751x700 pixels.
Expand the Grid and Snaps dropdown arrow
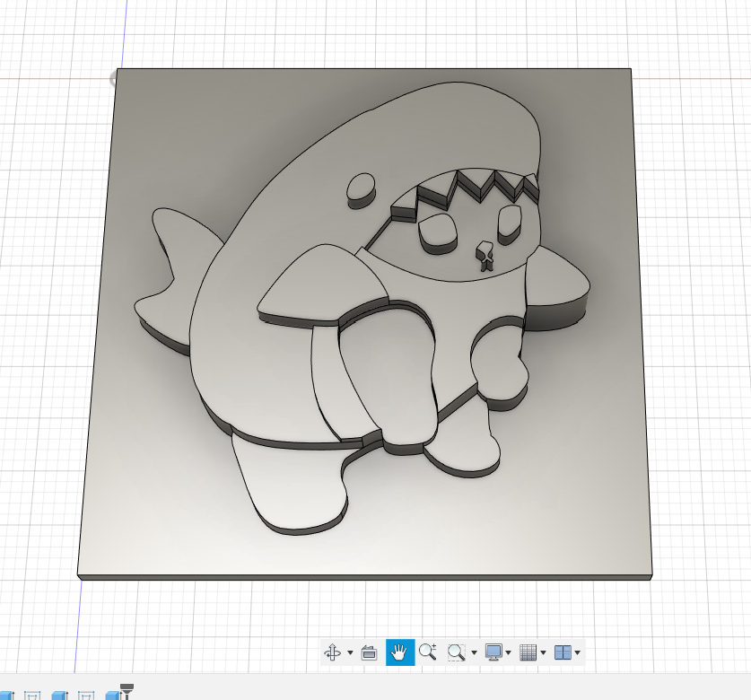(543, 652)
